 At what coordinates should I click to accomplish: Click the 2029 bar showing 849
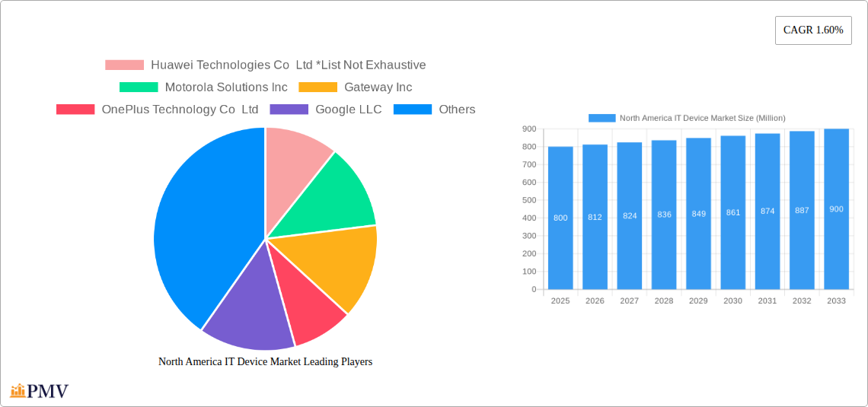point(699,214)
